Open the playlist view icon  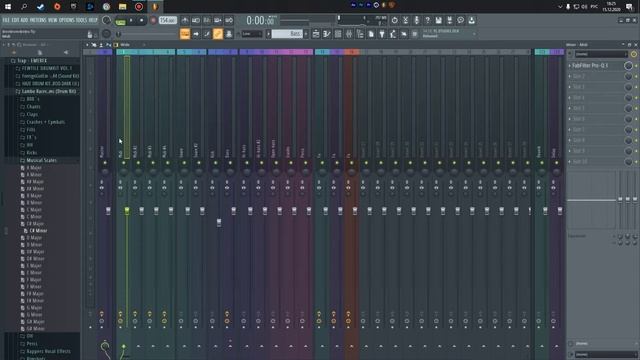(316, 34)
